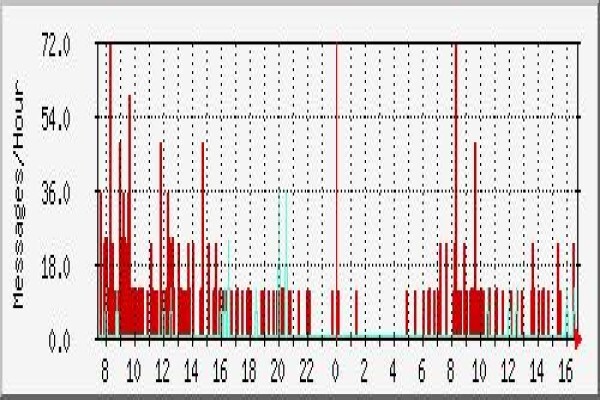The image size is (600, 400).
Task: Click the hour 6 x-axis label
Action: tap(422, 371)
